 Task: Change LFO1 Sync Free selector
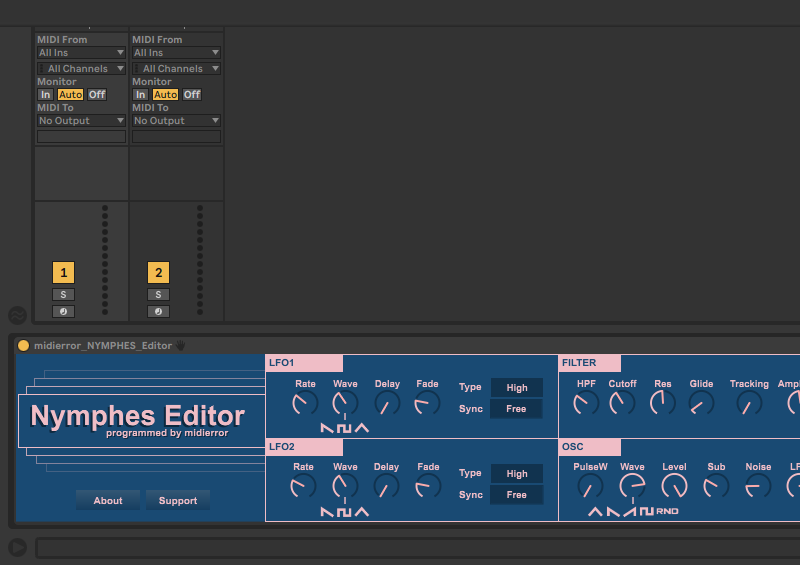[x=516, y=409]
